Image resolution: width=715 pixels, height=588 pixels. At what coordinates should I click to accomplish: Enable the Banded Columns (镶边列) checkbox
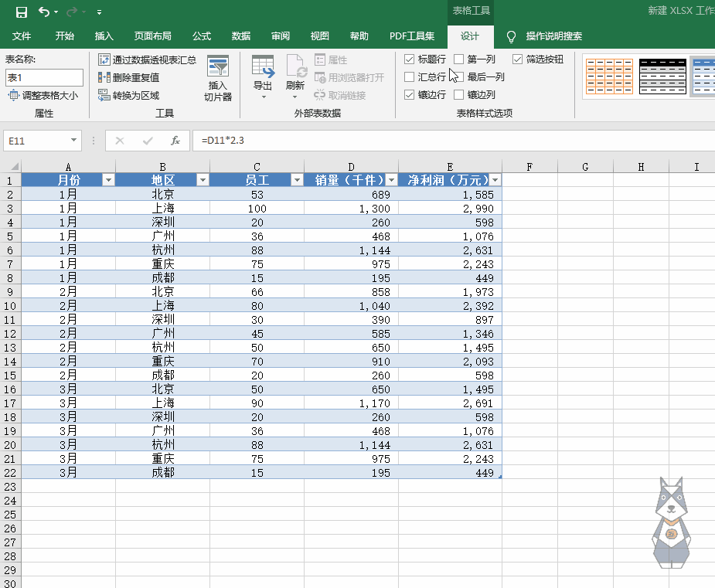(x=458, y=95)
